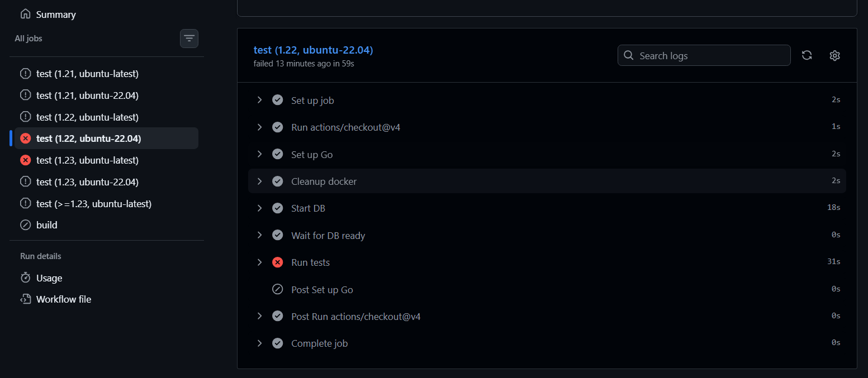Expand the Complete job step
This screenshot has width=868, height=378.
pyautogui.click(x=259, y=343)
